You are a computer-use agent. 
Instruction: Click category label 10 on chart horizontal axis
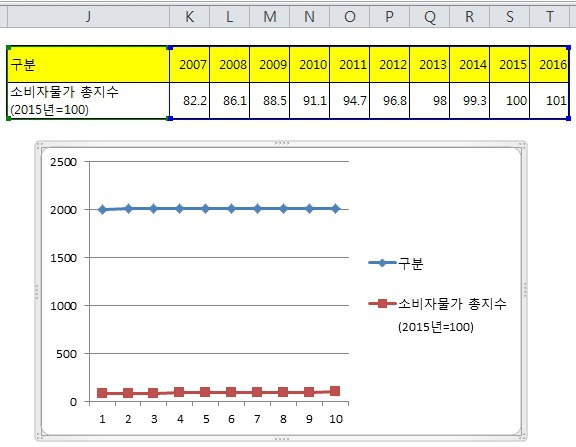(336, 419)
